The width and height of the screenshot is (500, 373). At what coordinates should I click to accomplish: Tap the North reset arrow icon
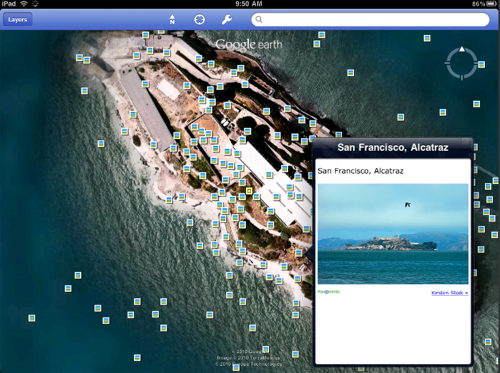[172, 19]
